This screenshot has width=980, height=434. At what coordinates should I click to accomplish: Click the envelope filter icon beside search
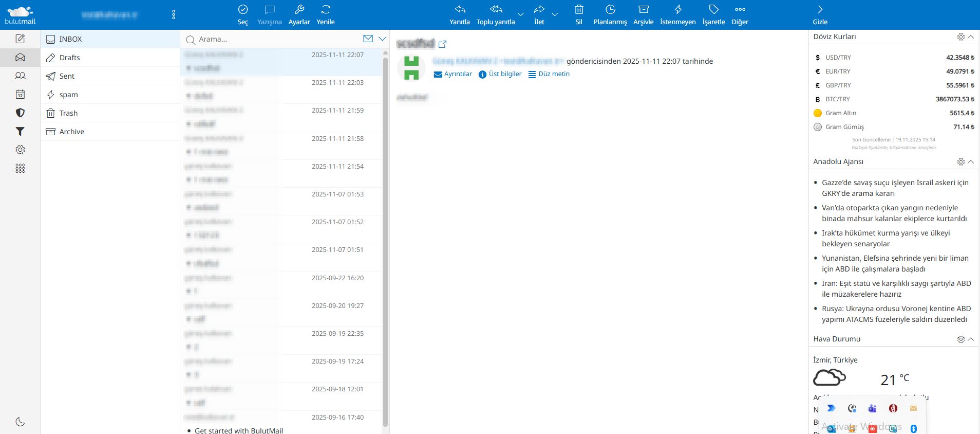(368, 39)
